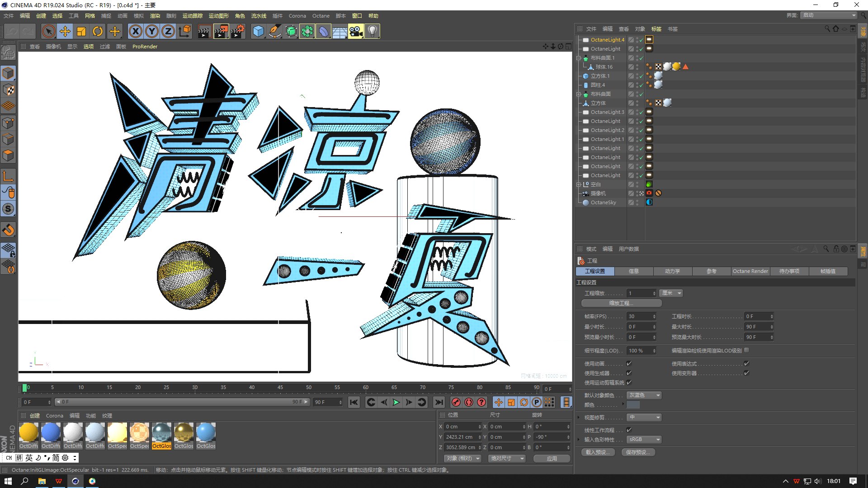Toggle the 线性工作流程 checkbox
868x488 pixels.
coord(629,430)
